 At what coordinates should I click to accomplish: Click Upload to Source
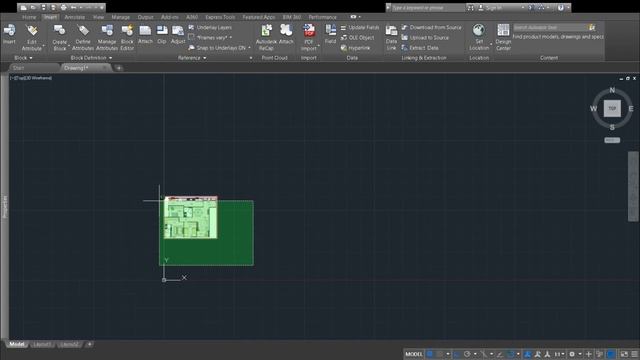coord(425,38)
